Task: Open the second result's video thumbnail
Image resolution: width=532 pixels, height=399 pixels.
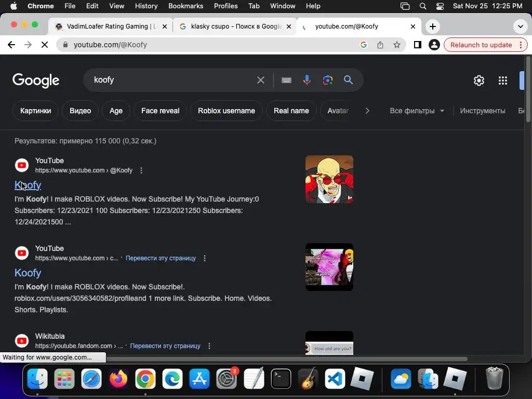Action: (x=329, y=267)
